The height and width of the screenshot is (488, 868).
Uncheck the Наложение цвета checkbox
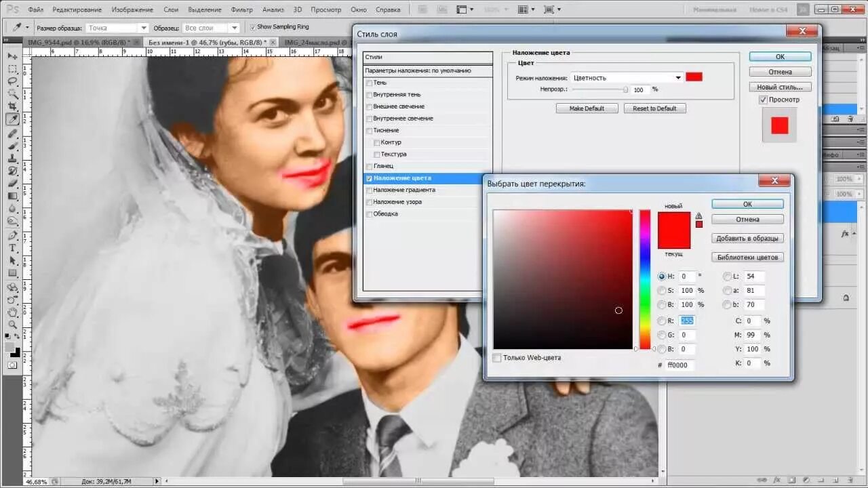[x=369, y=178]
